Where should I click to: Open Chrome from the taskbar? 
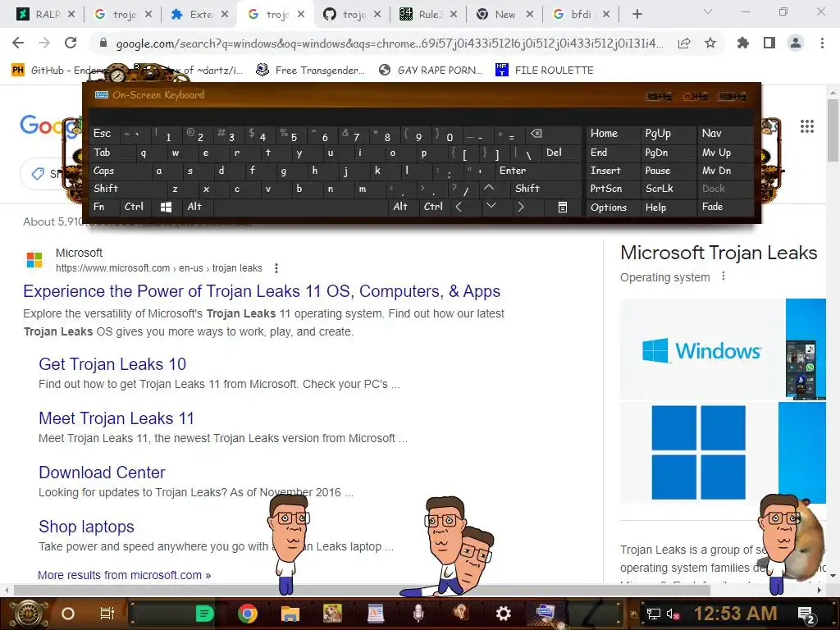coord(248,614)
